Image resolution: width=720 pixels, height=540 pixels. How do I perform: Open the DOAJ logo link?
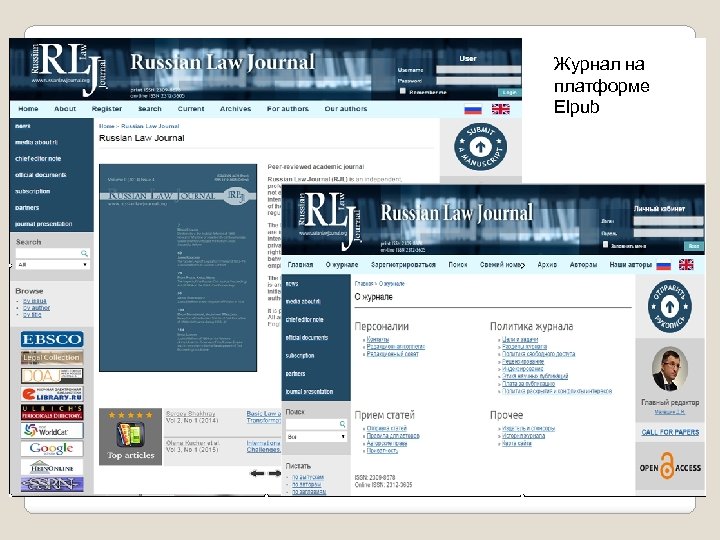pos(52,376)
